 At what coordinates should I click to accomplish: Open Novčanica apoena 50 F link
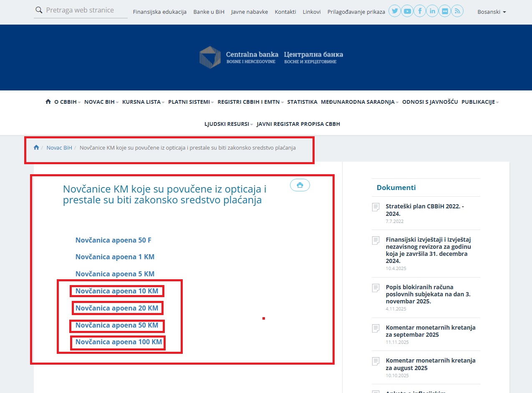(x=113, y=240)
